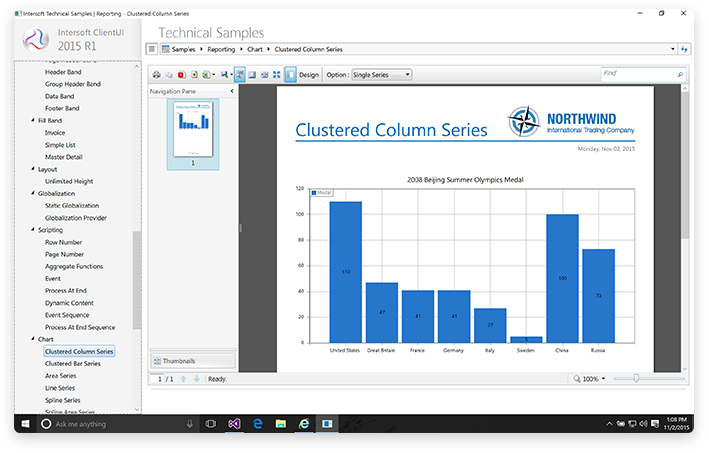The image size is (709, 453).
Task: Collapse the Chart tree group
Action: [33, 339]
